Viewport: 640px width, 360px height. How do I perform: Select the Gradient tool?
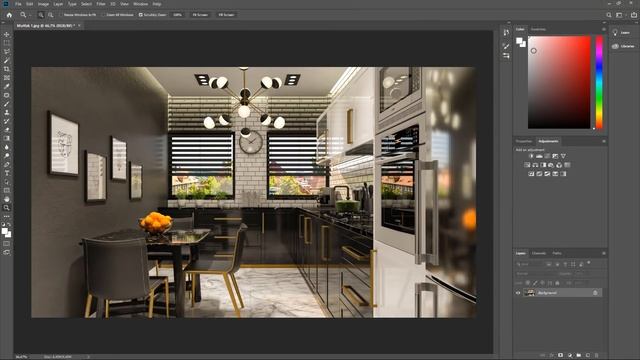(7, 138)
